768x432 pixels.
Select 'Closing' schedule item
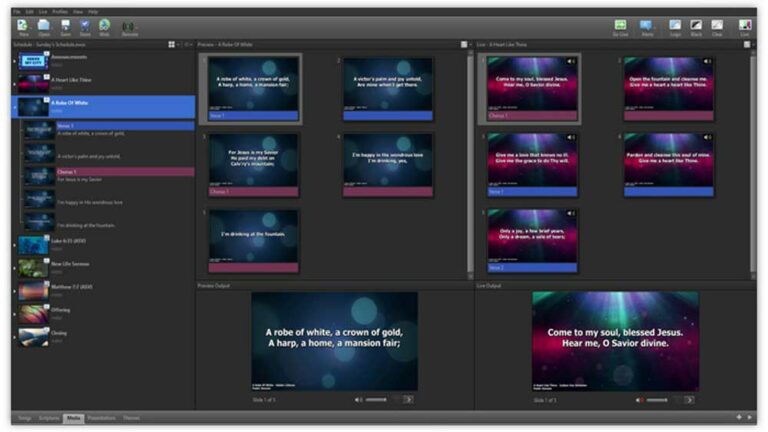pyautogui.click(x=104, y=337)
